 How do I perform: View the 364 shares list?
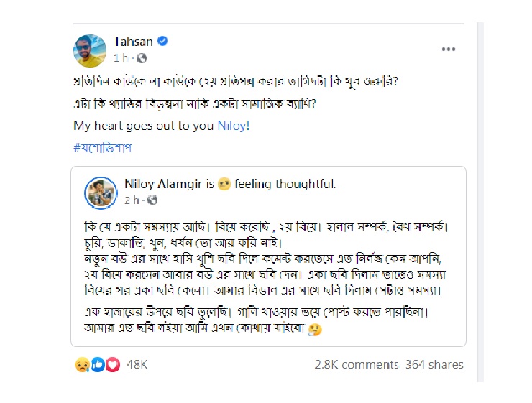point(434,365)
